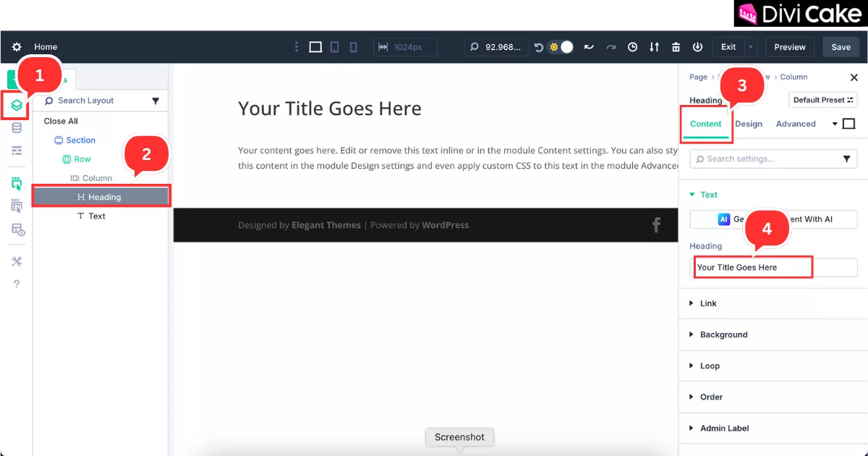The image size is (868, 456).
Task: Select the Text layer
Action: pos(91,216)
